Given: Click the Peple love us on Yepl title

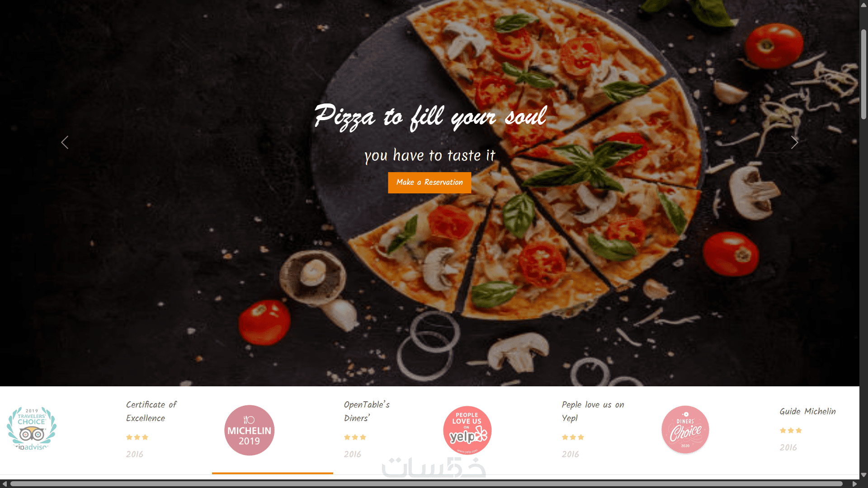Looking at the screenshot, I should tap(593, 411).
